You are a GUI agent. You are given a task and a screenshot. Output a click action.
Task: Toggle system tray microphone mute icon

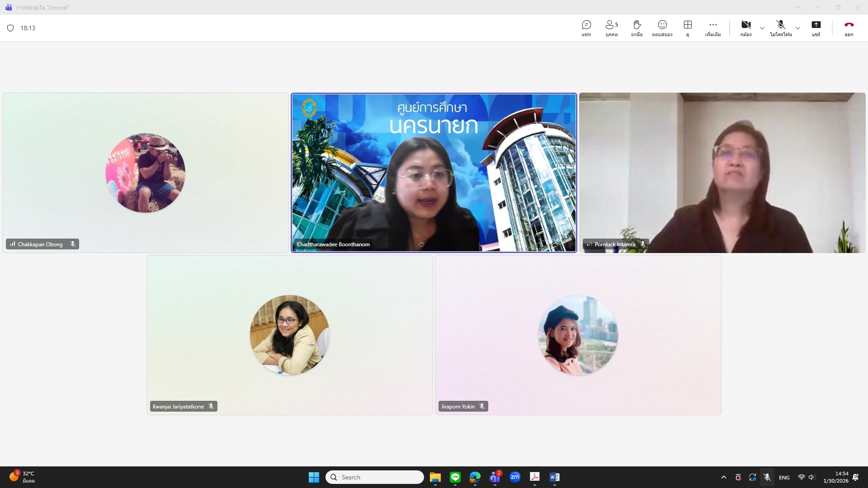767,477
